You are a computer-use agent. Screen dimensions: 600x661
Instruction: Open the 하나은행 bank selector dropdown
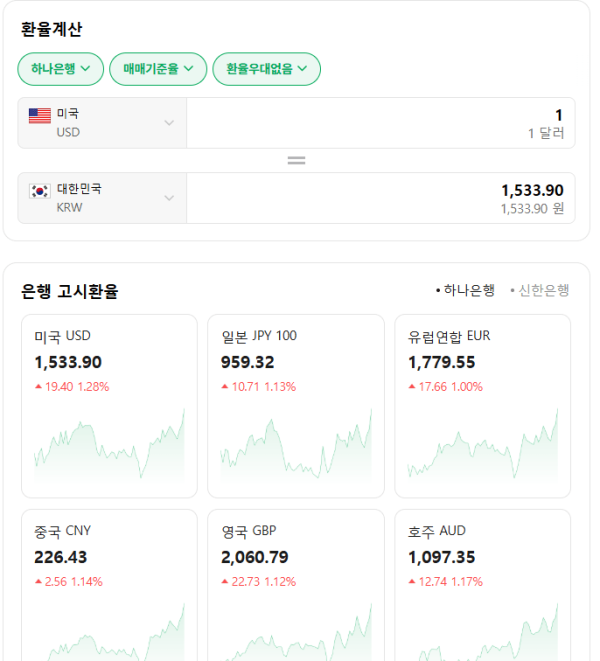tap(60, 69)
